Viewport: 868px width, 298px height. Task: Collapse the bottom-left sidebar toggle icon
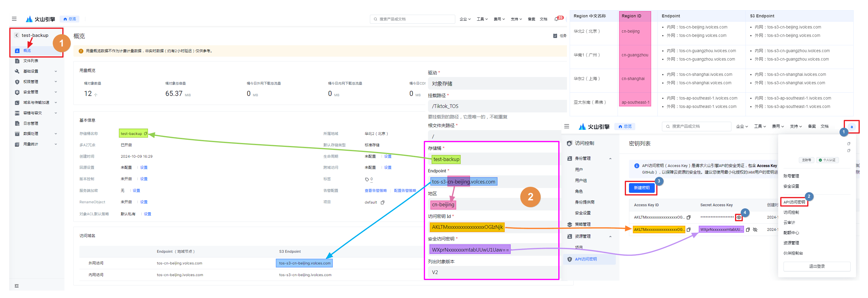[16, 286]
